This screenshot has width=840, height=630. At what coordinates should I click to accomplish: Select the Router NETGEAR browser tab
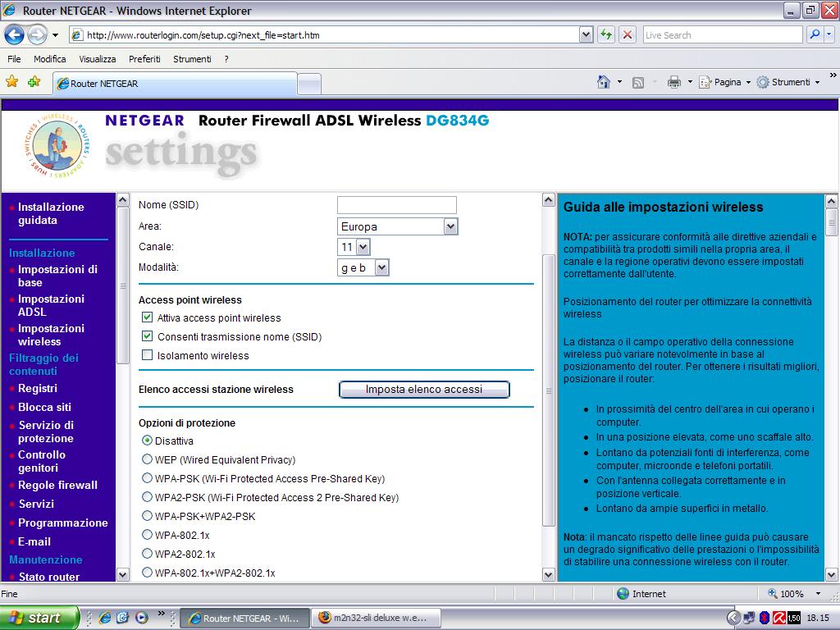click(x=175, y=84)
